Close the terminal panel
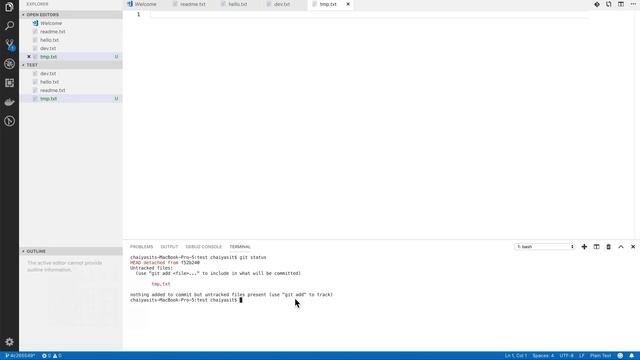Image resolution: width=640 pixels, height=360 pixels. pyautogui.click(x=633, y=247)
